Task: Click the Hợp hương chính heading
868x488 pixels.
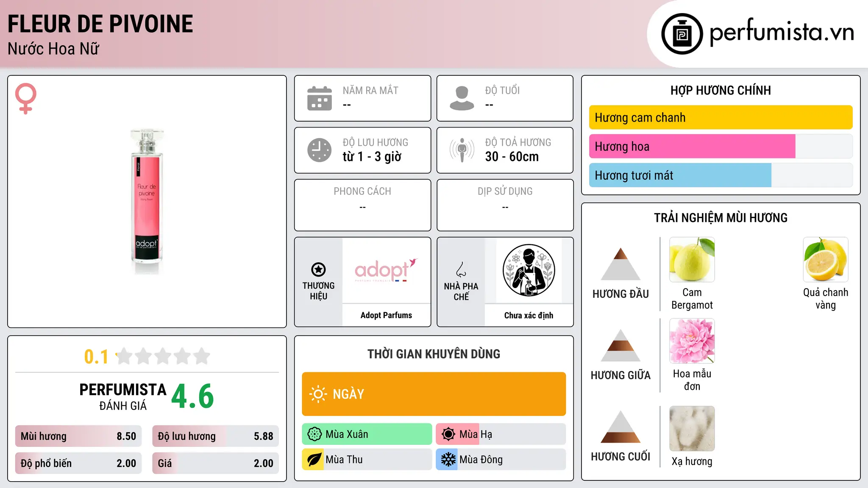Action: [x=721, y=90]
